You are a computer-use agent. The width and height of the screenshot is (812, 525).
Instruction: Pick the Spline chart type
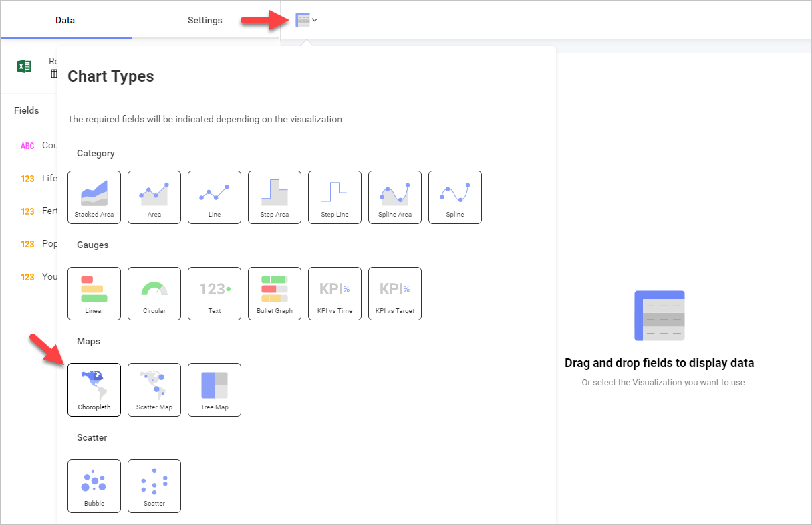(455, 197)
